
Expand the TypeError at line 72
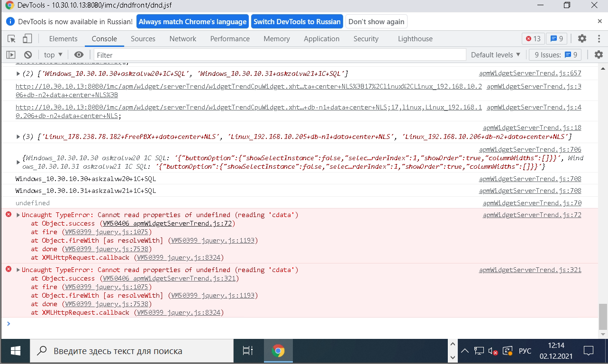18,215
